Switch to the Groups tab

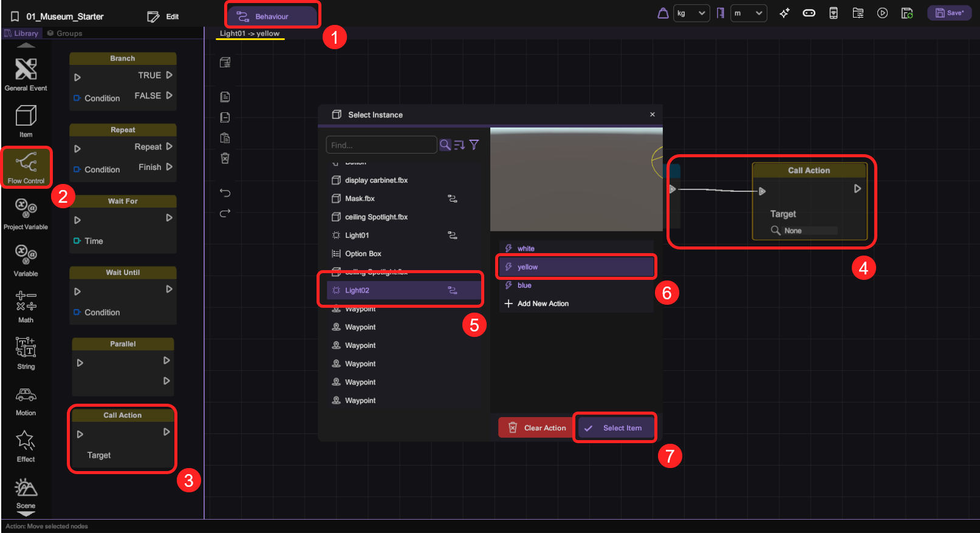65,33
